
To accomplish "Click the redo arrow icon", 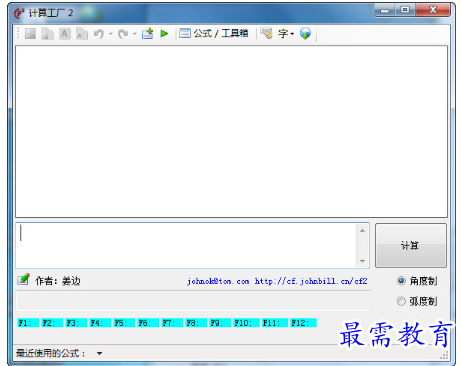I will 123,33.
